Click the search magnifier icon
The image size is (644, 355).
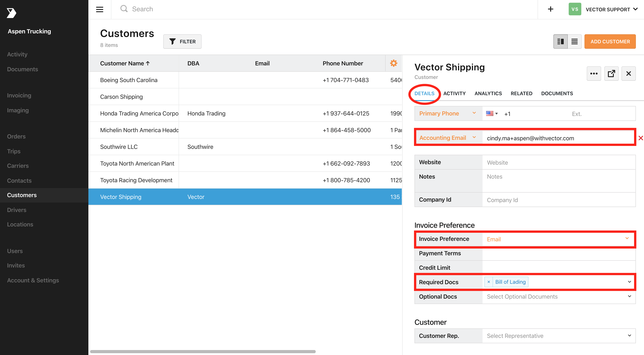point(124,9)
